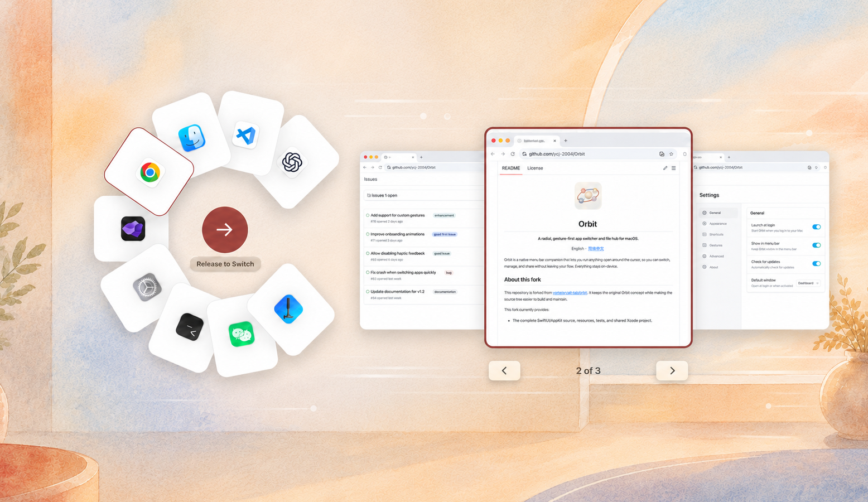Go to the previous window preview

[x=504, y=370]
